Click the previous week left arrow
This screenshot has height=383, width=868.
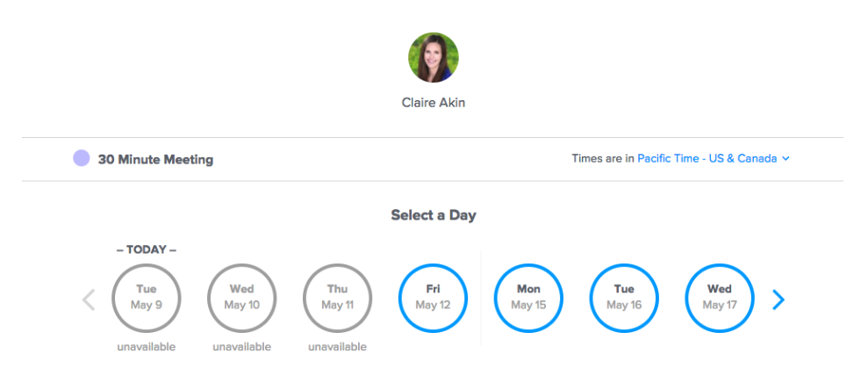89,300
